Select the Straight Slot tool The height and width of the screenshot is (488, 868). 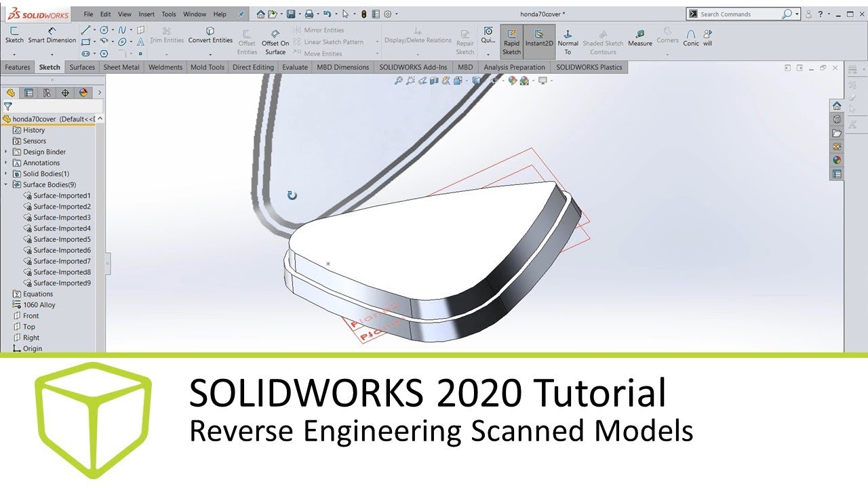tap(85, 53)
